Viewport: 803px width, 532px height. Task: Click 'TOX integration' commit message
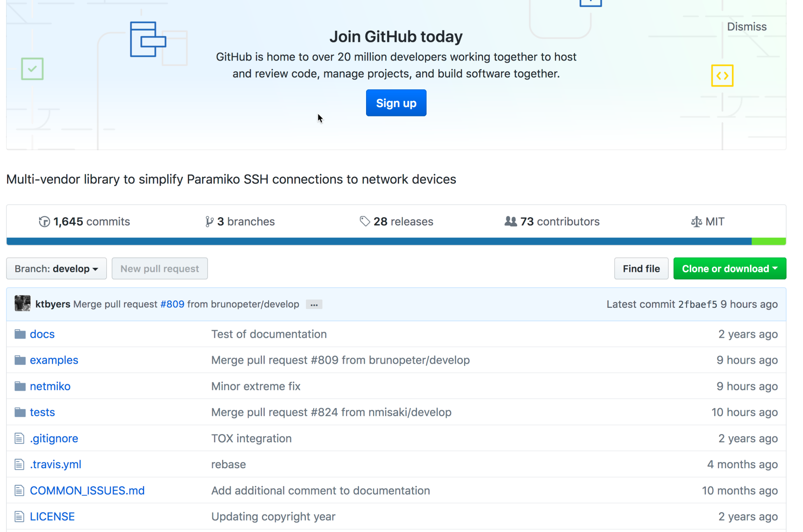tap(251, 438)
